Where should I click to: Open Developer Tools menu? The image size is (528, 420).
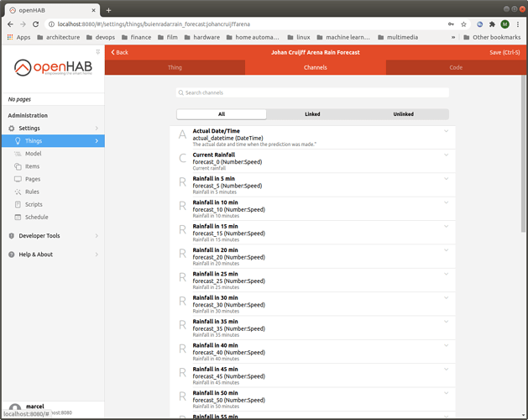pyautogui.click(x=53, y=235)
